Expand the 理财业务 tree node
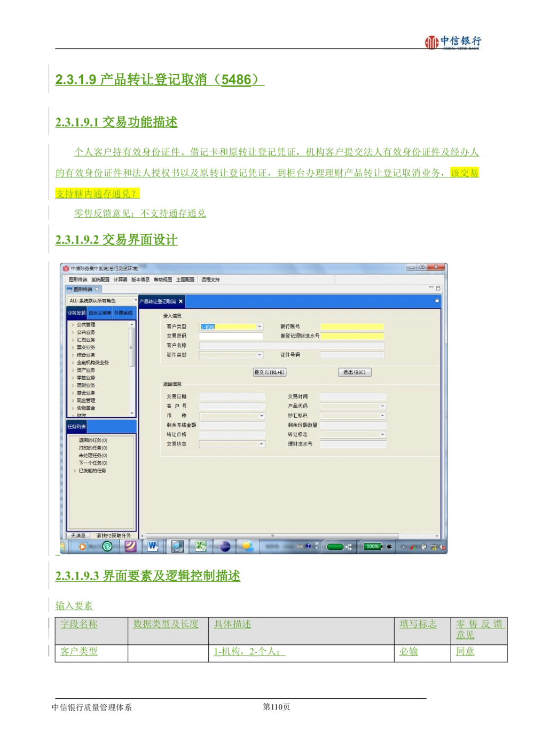 tap(73, 385)
